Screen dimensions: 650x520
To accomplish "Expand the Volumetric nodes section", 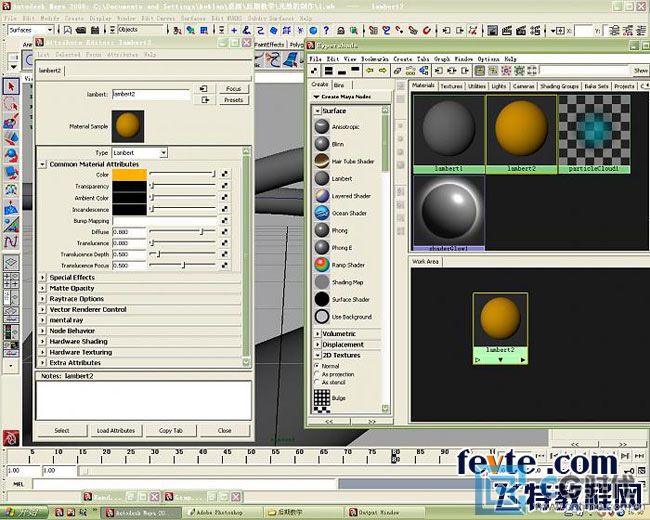I will pyautogui.click(x=318, y=334).
